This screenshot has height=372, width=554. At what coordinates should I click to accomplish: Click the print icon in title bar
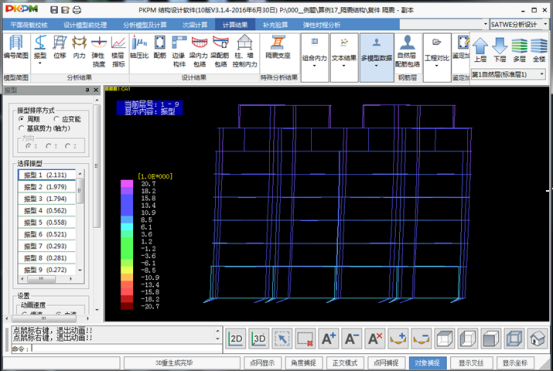pos(77,10)
